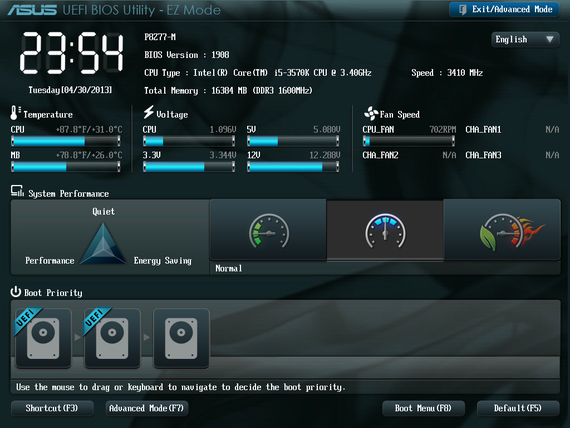
Task: Select the green power saving gauge mode
Action: click(268, 230)
